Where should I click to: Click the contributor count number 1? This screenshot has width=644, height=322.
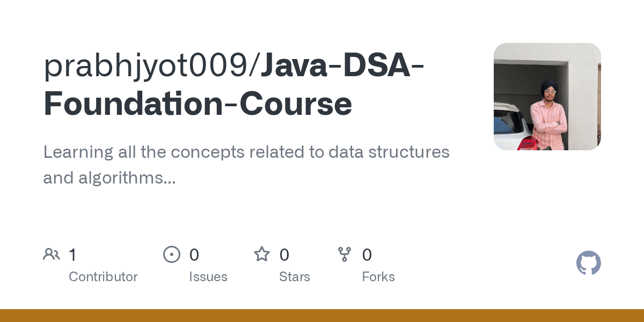[x=72, y=255]
